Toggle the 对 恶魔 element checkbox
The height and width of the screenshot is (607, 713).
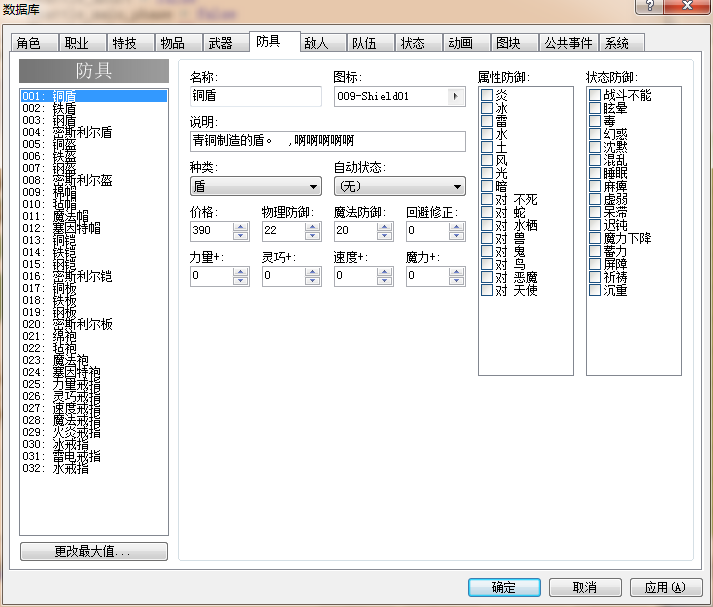tap(487, 277)
